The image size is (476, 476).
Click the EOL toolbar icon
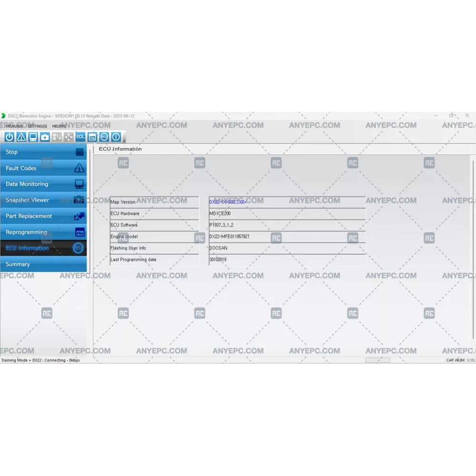coord(80,137)
